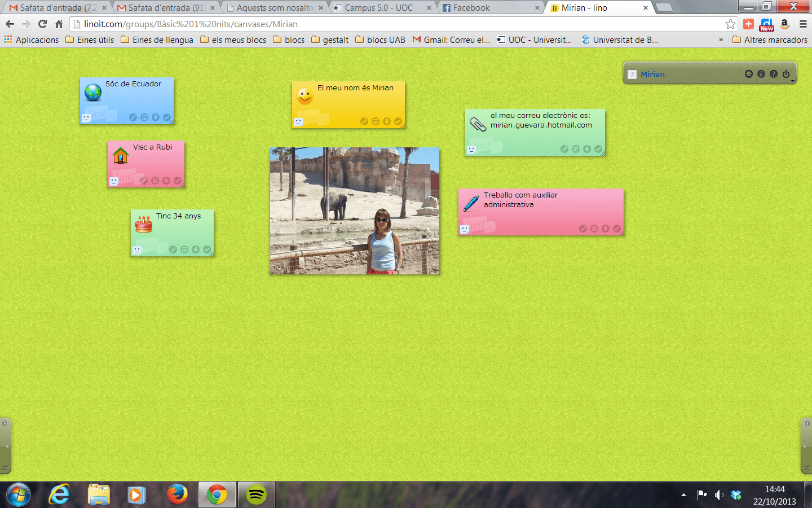Expand the bookmarks bar overflow chevron
The width and height of the screenshot is (812, 508).
pyautogui.click(x=721, y=40)
